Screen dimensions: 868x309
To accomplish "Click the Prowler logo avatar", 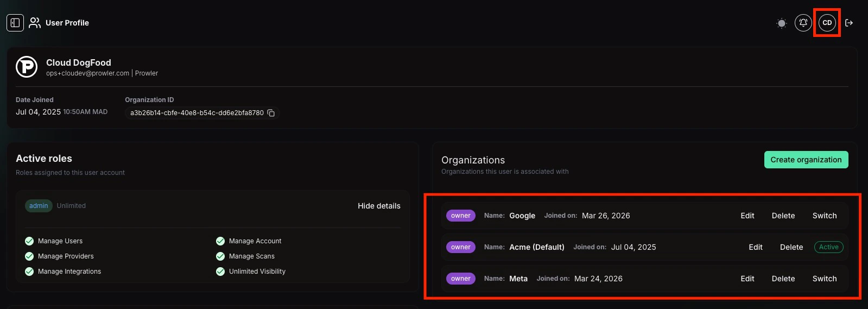I will pyautogui.click(x=27, y=67).
